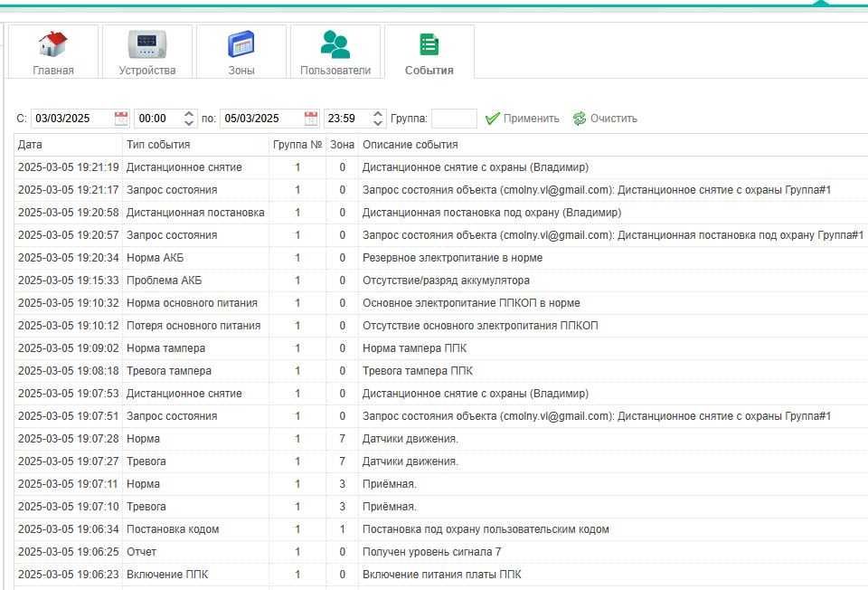Select the event dated 2025-03-05 19:21:19
The height and width of the screenshot is (590, 868).
coord(440,167)
